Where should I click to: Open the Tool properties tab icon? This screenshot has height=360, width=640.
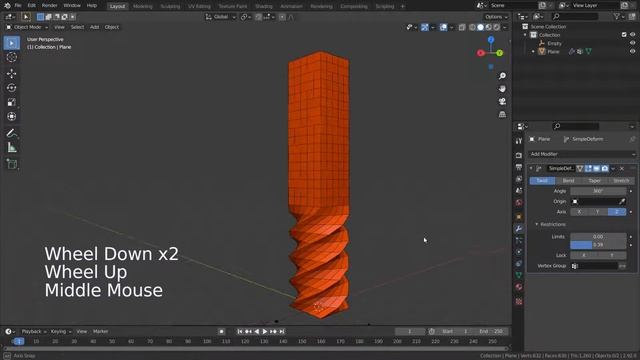coord(519,141)
